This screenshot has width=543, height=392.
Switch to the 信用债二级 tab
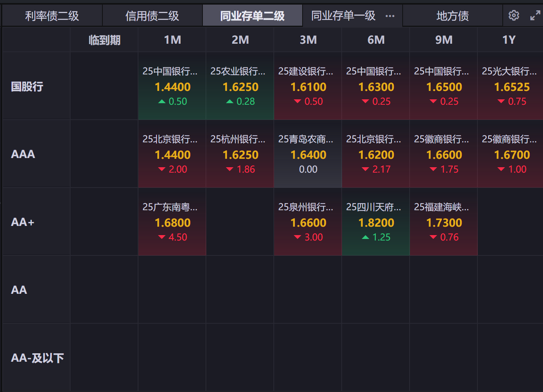pos(152,16)
